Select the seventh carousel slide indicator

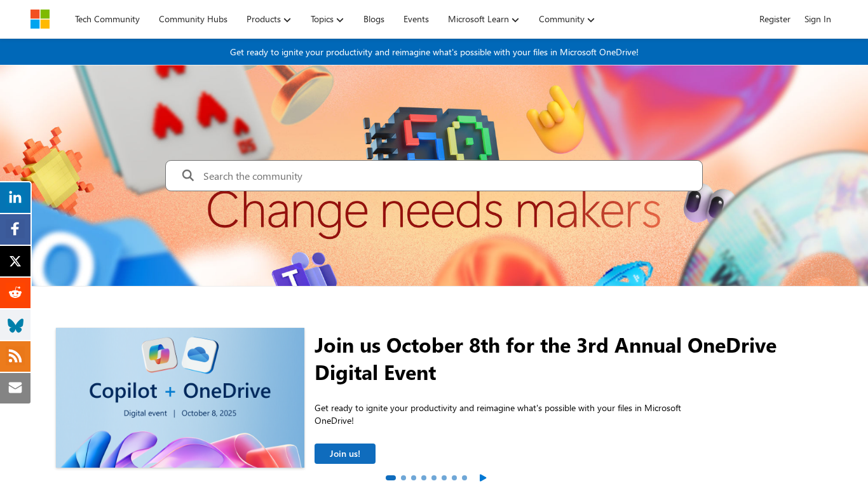[454, 478]
